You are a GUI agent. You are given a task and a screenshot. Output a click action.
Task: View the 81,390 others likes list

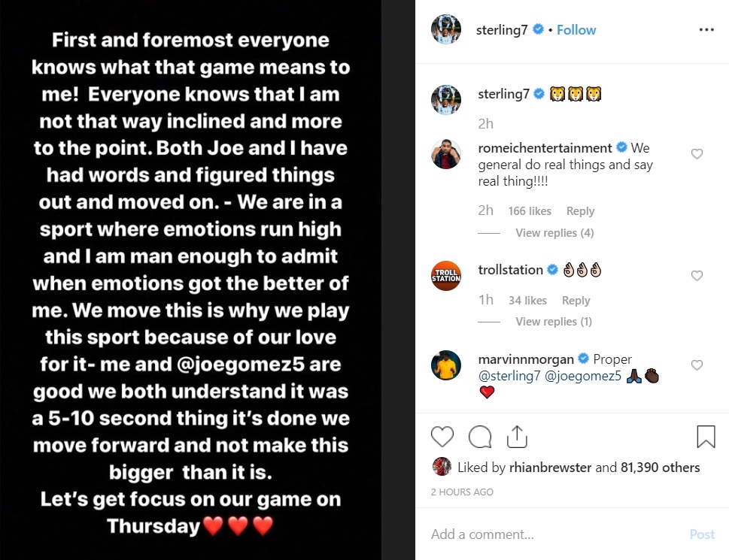660,468
